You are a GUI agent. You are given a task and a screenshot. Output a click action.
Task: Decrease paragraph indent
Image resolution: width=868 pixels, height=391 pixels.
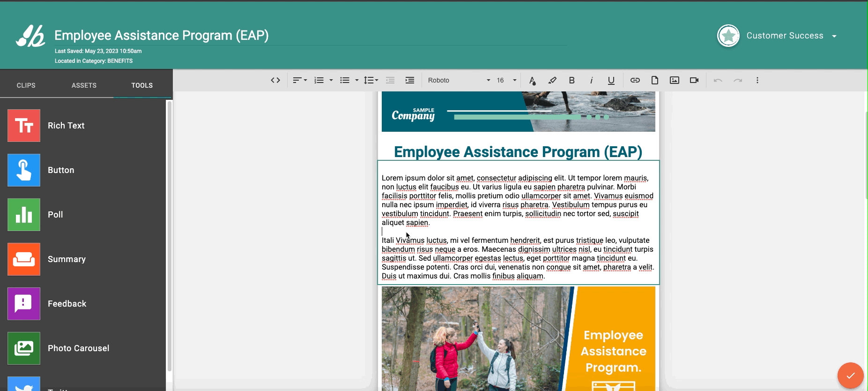[390, 80]
